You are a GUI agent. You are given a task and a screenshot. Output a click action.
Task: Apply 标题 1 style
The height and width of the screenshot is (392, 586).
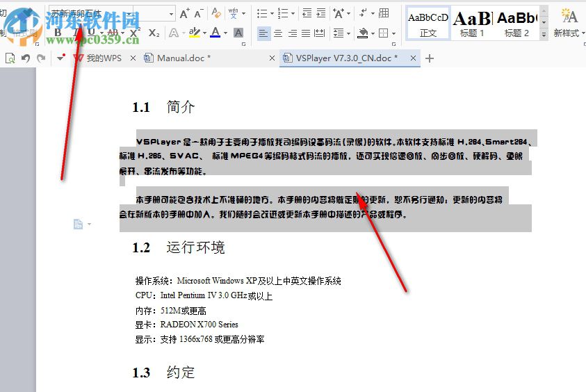(x=473, y=23)
